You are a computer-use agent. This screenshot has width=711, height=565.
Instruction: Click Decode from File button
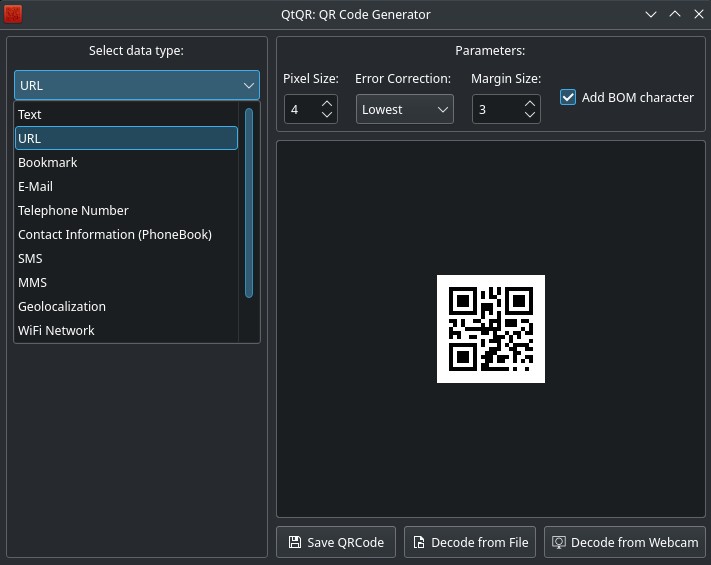point(470,542)
